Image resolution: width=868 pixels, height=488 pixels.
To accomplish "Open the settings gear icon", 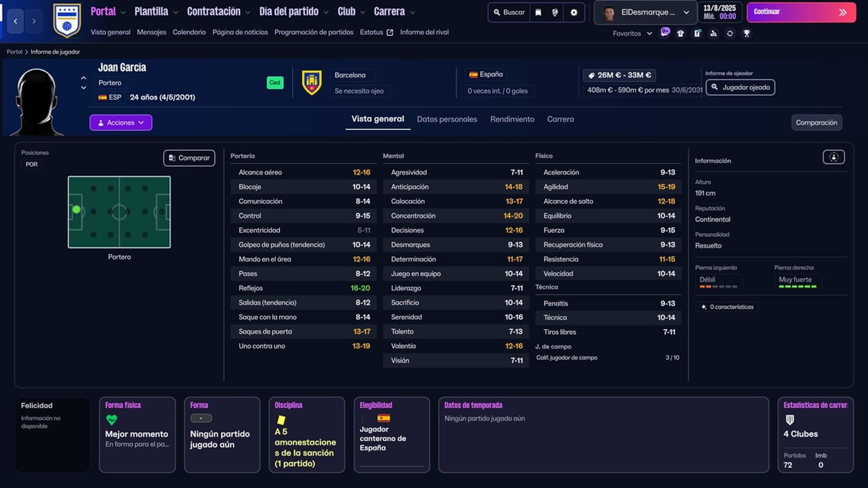I will click(574, 13).
